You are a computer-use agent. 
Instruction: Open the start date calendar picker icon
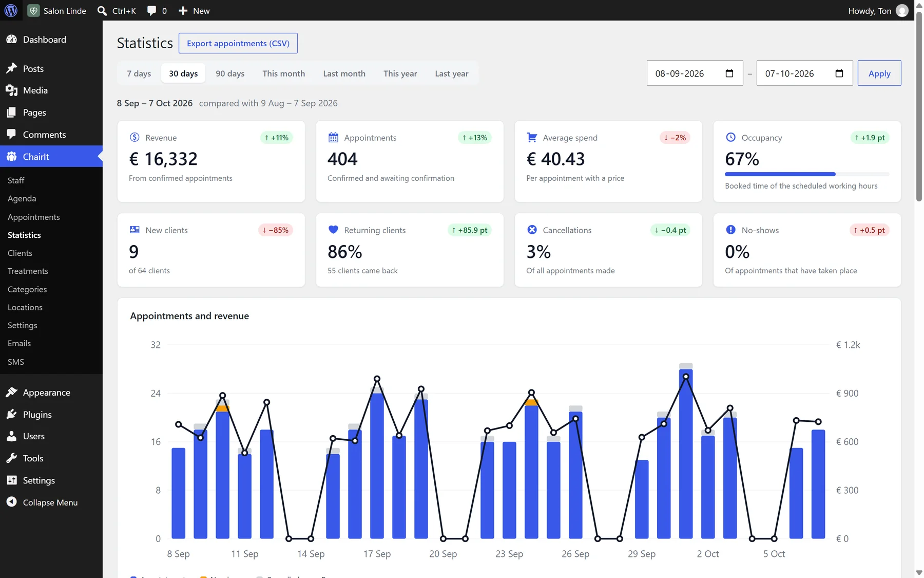[729, 73]
